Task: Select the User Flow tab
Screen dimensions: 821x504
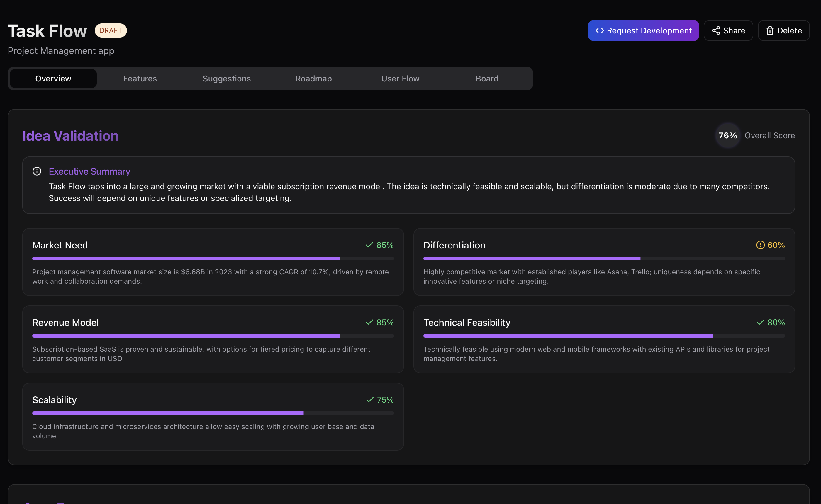Action: [400, 79]
